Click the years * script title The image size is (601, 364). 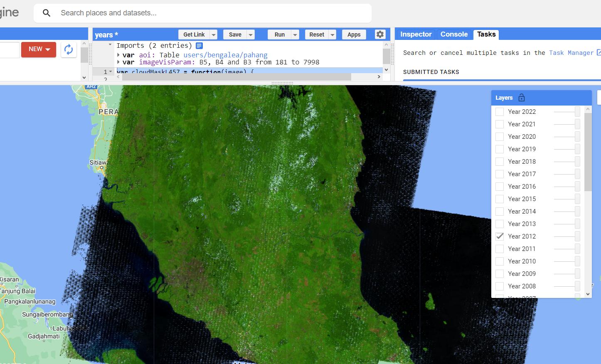[x=106, y=35]
